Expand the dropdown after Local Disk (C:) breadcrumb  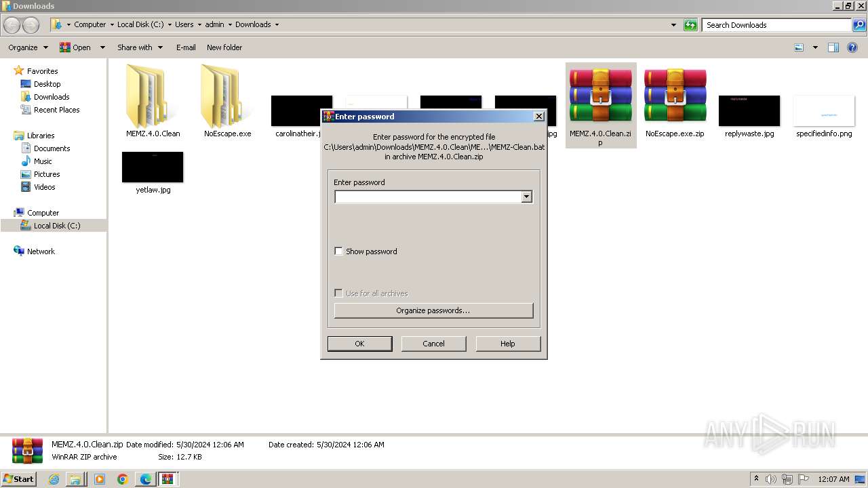[x=169, y=24]
